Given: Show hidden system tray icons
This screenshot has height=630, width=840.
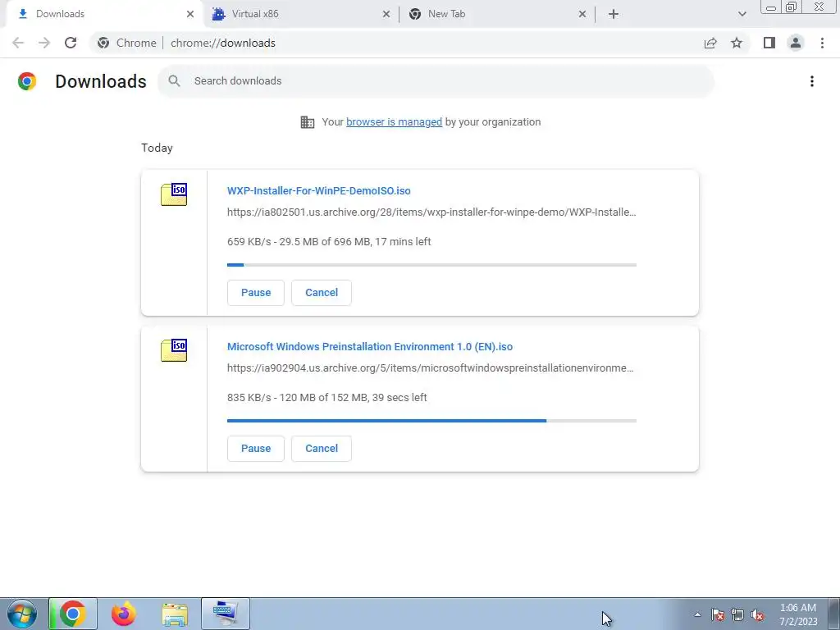Looking at the screenshot, I should [697, 614].
